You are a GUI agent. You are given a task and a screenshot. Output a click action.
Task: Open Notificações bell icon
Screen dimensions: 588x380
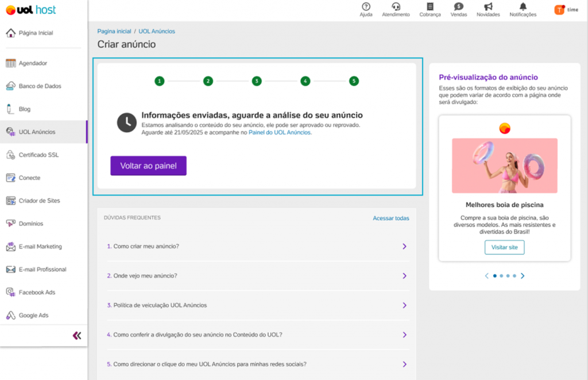point(523,6)
